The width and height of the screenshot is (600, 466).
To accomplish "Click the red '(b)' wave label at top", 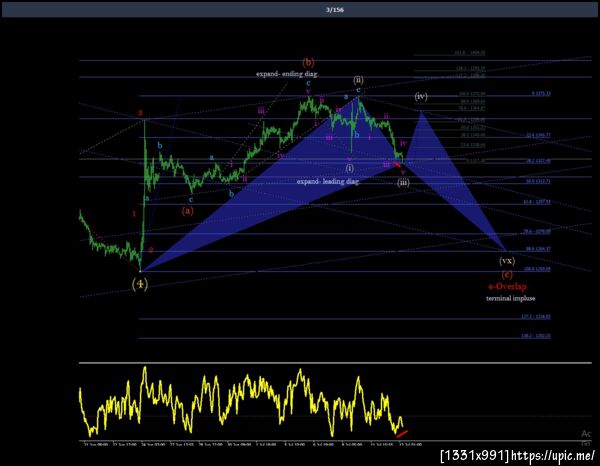I will [308, 62].
